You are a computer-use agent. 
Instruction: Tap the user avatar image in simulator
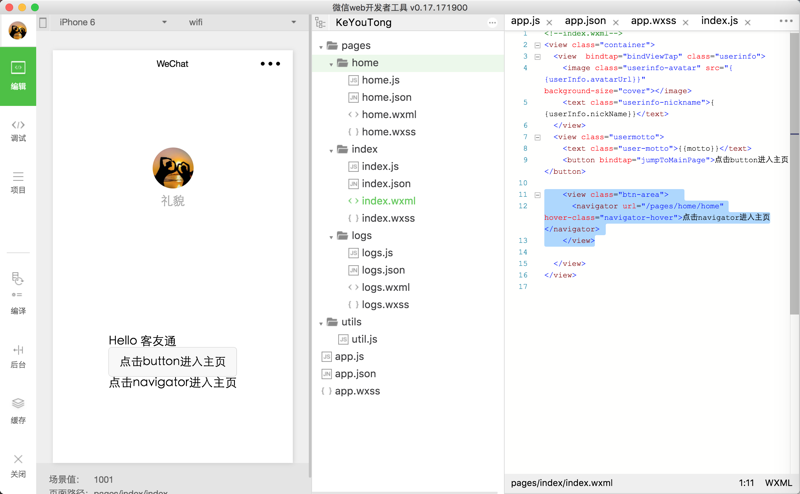pyautogui.click(x=173, y=168)
